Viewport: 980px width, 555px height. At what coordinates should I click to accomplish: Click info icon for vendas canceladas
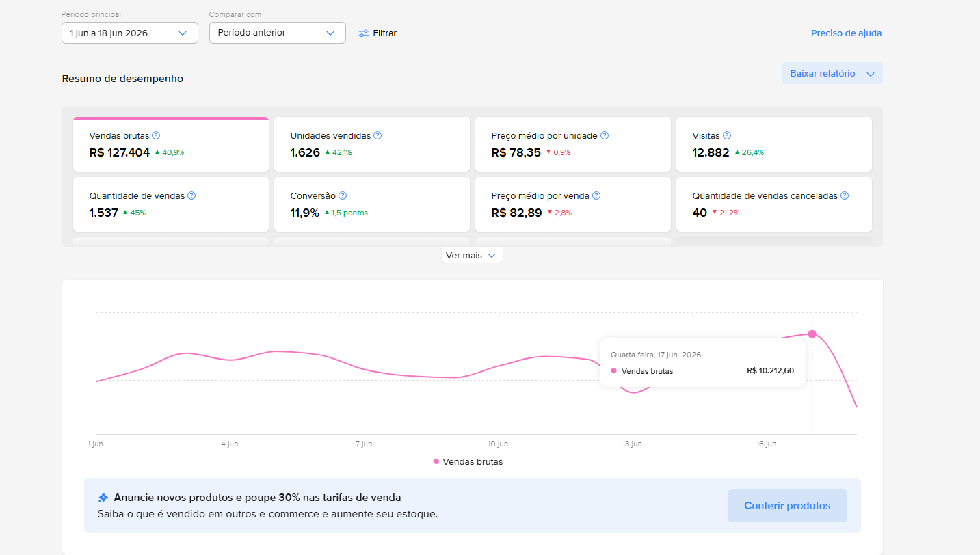845,195
